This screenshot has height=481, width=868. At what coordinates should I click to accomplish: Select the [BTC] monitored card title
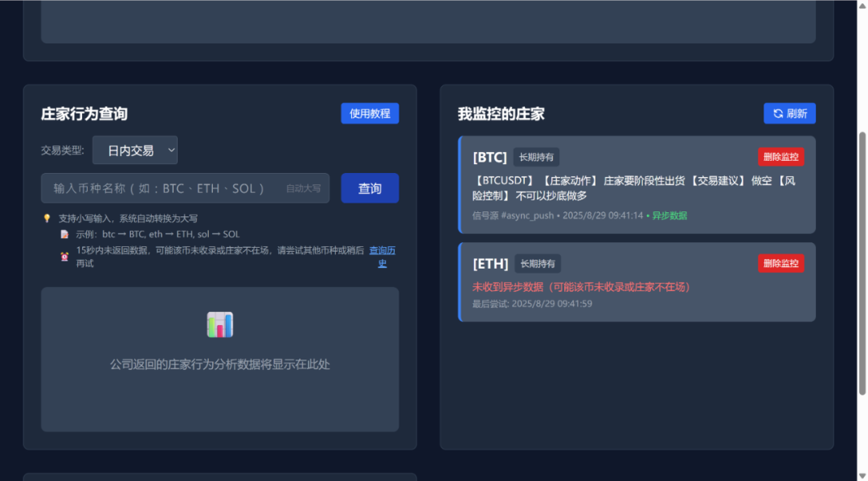coord(490,158)
